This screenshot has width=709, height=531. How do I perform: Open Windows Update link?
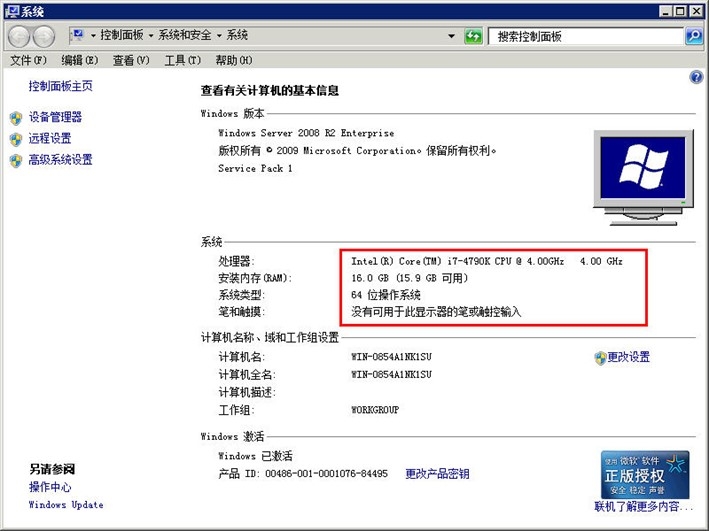click(66, 505)
